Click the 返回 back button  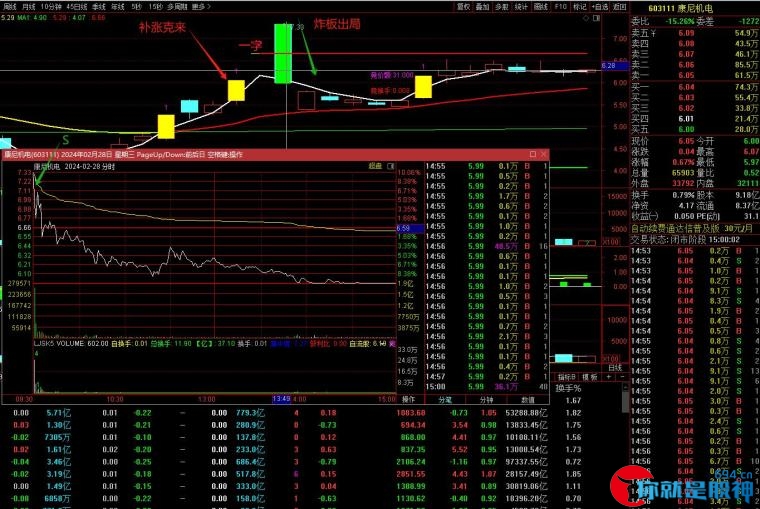619,7
